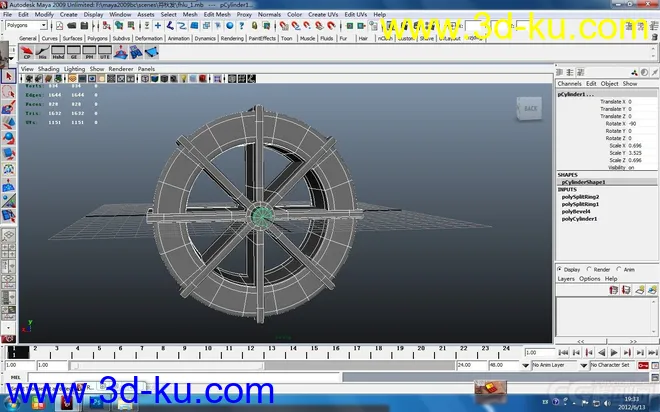
Task: Pick the Paint Selection tool
Action: (x=8, y=107)
